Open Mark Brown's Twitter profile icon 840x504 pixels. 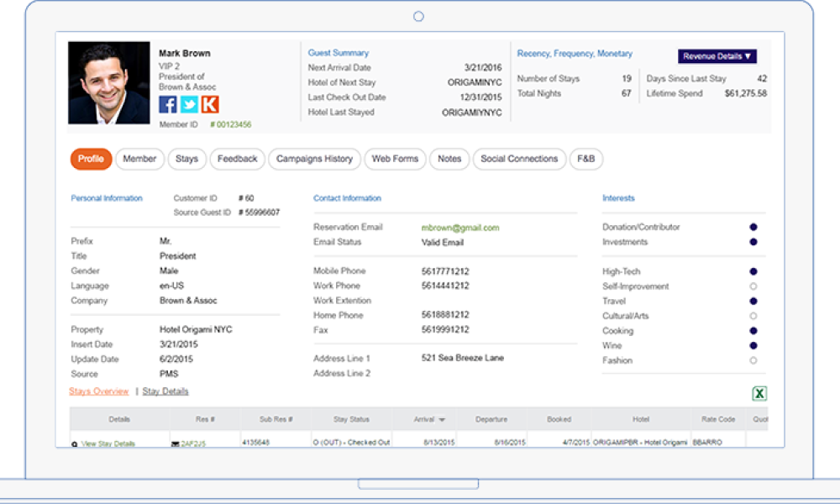[x=189, y=104]
